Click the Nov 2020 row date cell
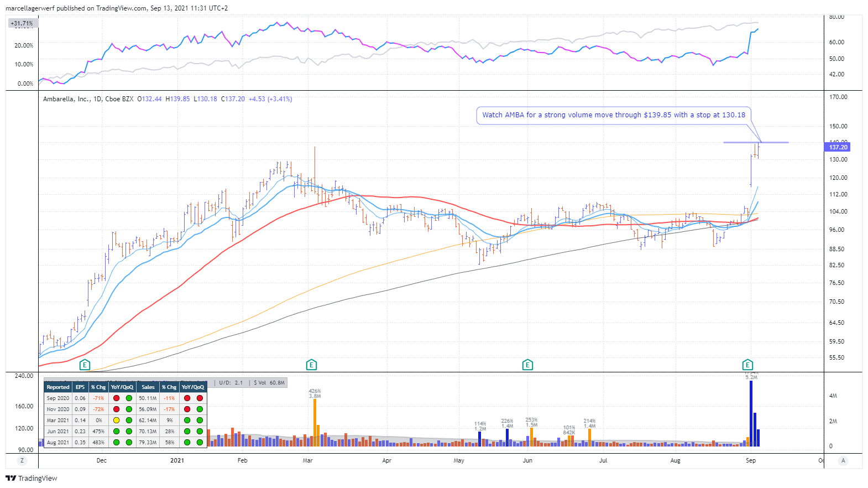Viewport: 868px width, 488px height. click(58, 409)
